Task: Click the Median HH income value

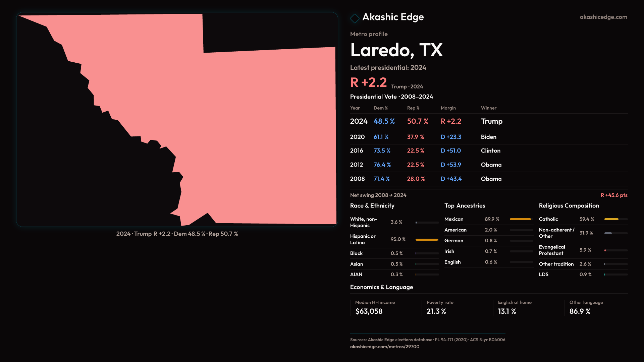Action: [369, 311]
